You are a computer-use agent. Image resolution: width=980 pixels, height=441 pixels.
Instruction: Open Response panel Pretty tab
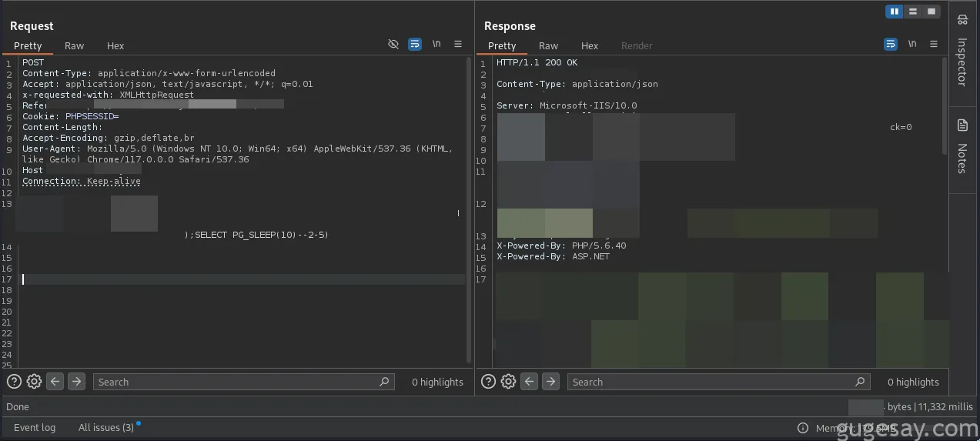(x=502, y=46)
